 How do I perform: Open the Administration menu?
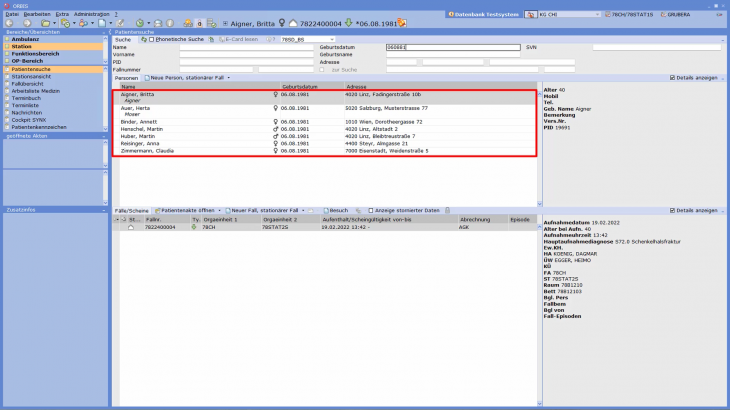point(91,14)
